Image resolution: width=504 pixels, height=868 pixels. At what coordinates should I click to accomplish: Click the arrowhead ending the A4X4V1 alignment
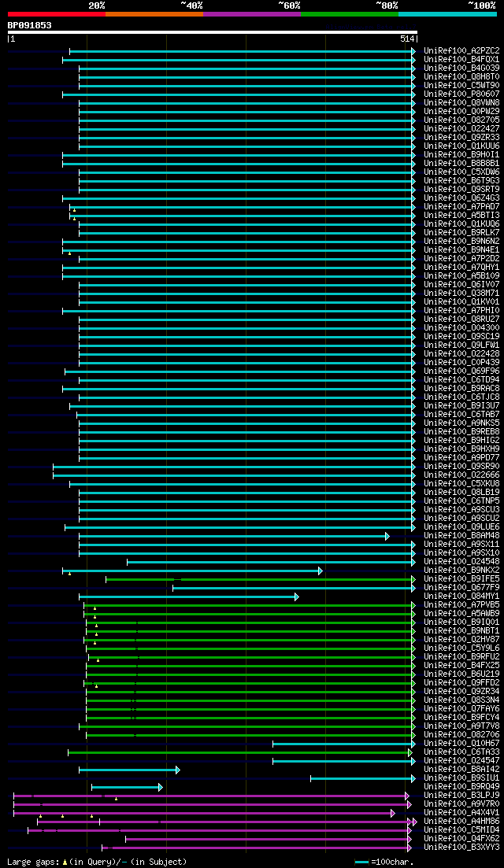[393, 813]
